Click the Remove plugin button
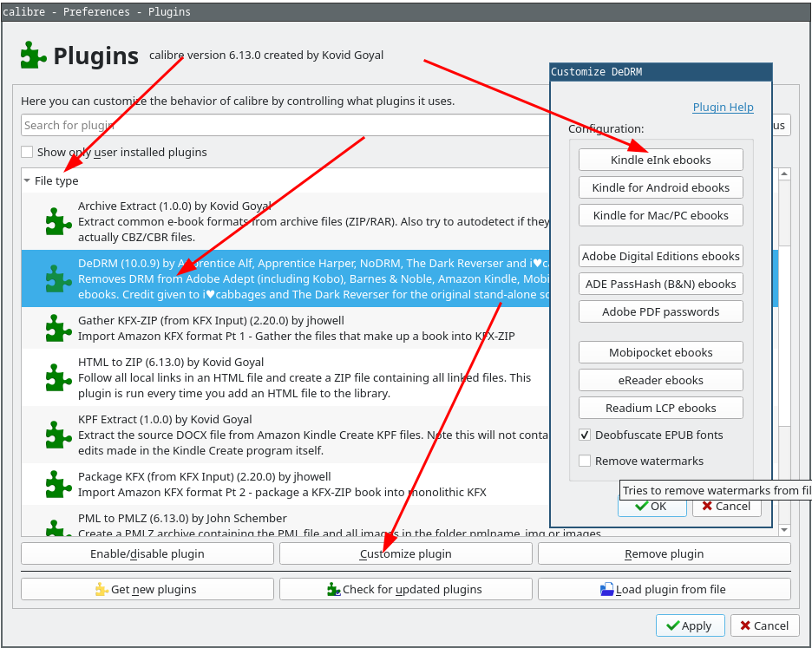The image size is (812, 648). [664, 553]
